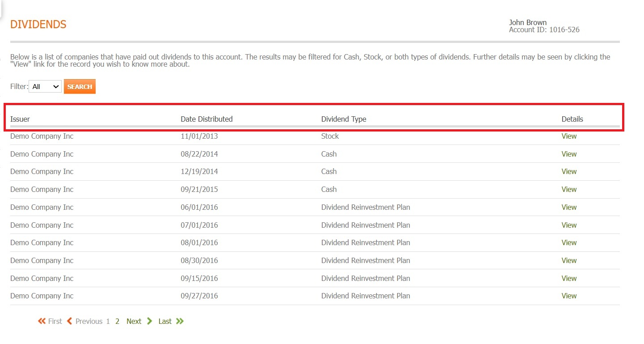Open View link for 09/21/2015 dividend
This screenshot has width=644, height=344.
(x=569, y=190)
